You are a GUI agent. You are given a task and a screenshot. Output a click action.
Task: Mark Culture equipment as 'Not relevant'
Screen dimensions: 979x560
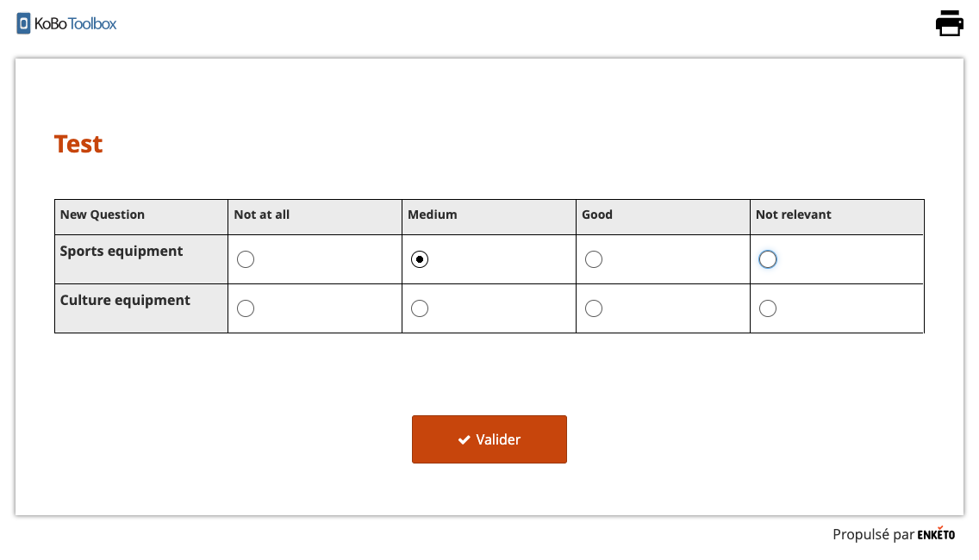point(768,308)
